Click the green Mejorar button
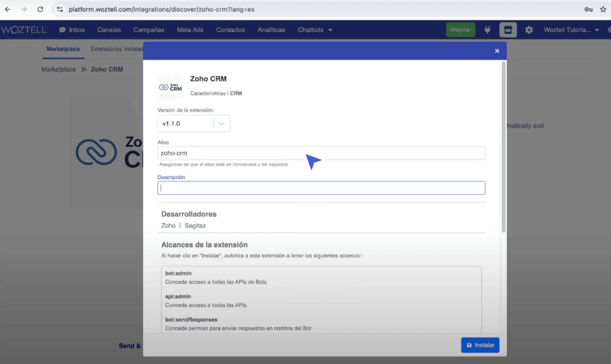The image size is (611, 364). coord(460,29)
